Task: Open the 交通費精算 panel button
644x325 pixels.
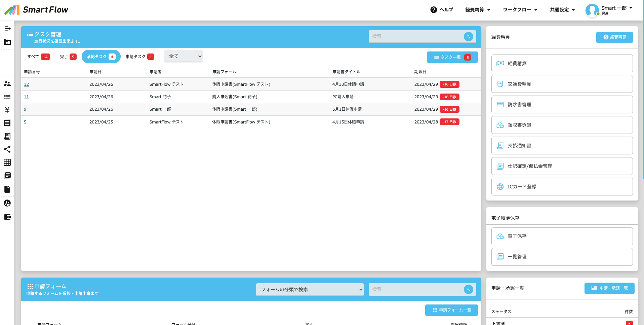Action: 562,84
